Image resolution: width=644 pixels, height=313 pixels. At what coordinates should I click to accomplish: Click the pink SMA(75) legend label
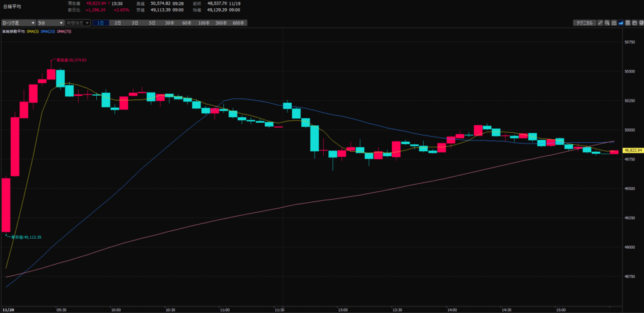[64, 31]
